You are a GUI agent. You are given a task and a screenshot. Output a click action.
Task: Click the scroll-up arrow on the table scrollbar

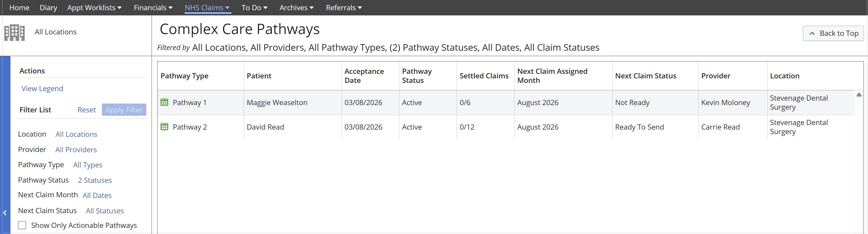point(859,95)
